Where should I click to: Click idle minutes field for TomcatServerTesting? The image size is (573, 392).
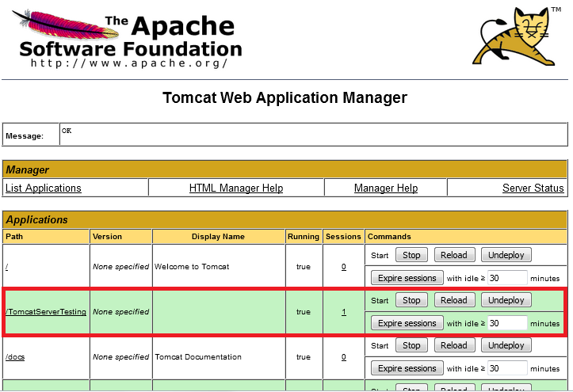[507, 323]
